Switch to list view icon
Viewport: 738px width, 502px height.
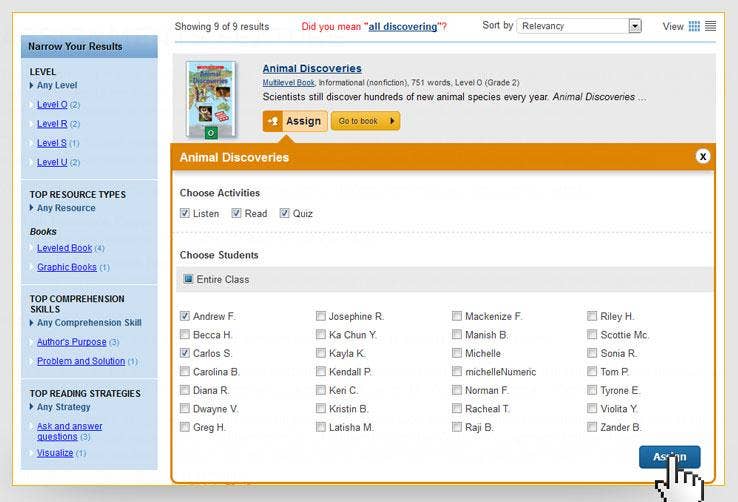point(710,26)
